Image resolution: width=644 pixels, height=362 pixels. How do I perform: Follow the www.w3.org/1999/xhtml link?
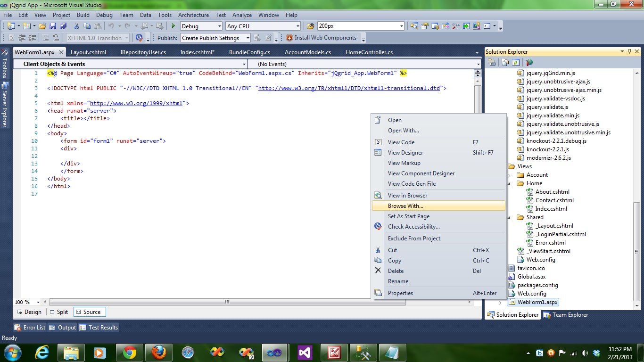(x=136, y=103)
